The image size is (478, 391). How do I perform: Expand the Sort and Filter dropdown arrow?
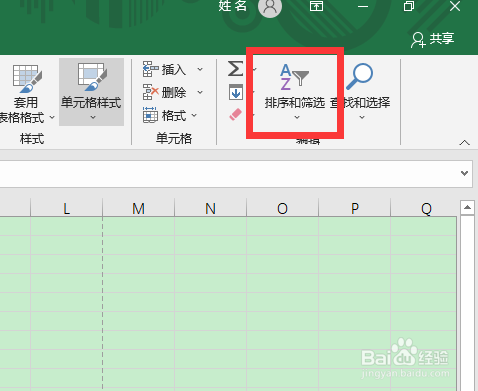tap(297, 117)
